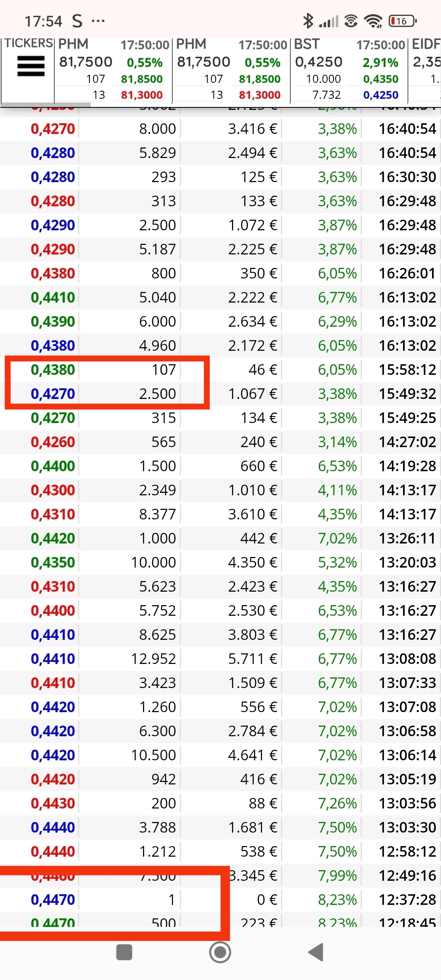Tap BST volume 7.732 in ticker
This screenshot has height=980, width=441.
(326, 95)
